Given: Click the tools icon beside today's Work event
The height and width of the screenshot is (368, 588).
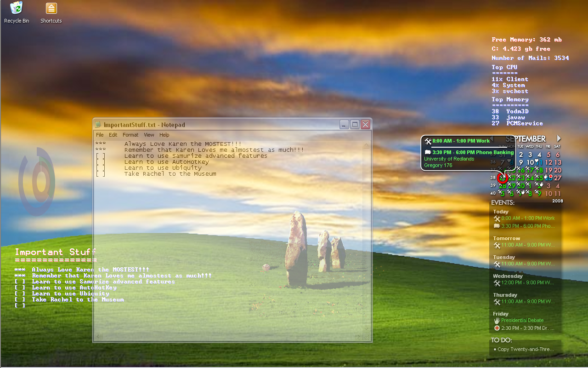Looking at the screenshot, I should [x=497, y=218].
